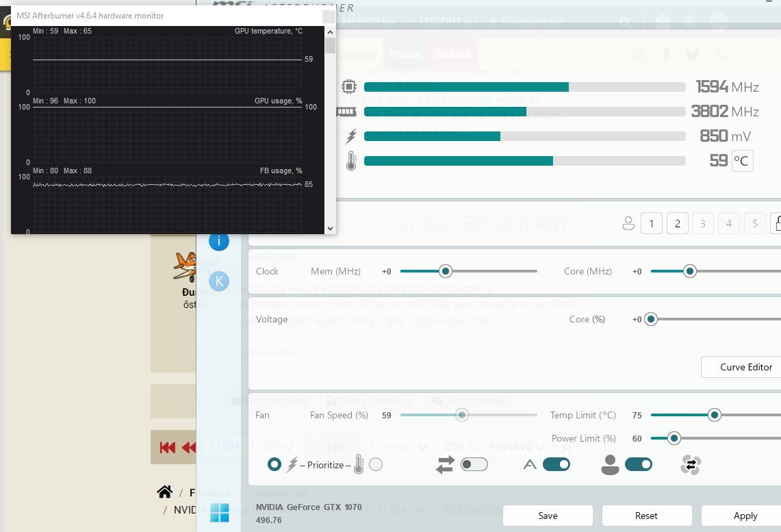Screen dimensions: 781x532
Task: Click the sync arrows icon
Action: [x=446, y=465]
